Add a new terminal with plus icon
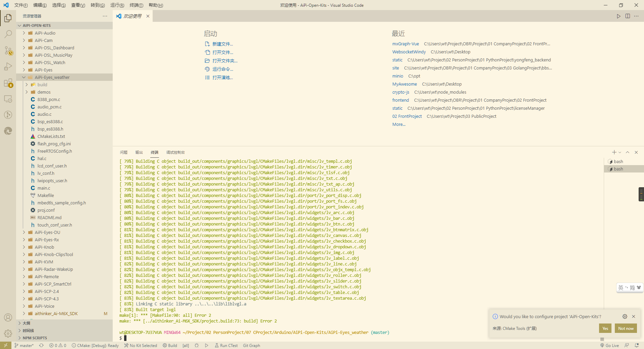The image size is (644, 349). pos(614,152)
